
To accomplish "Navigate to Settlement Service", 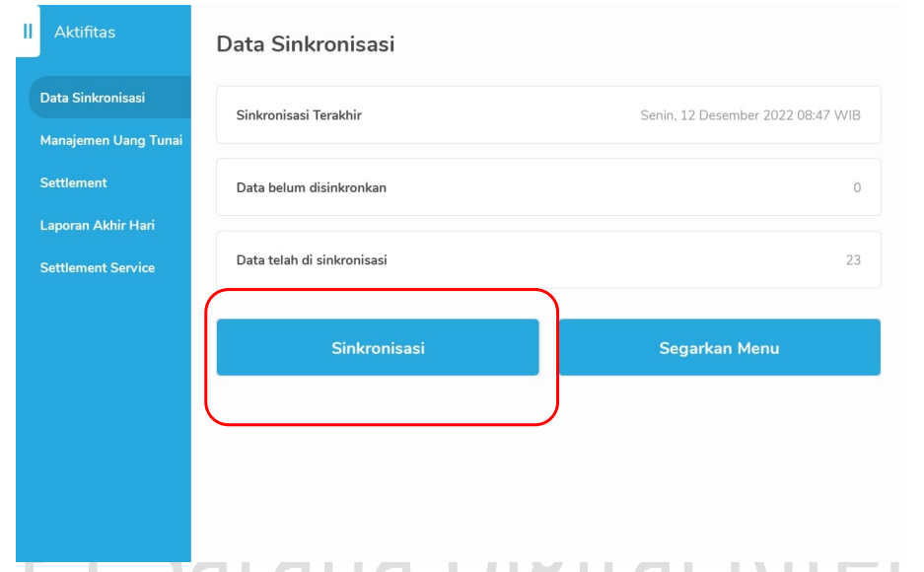I will 98,267.
